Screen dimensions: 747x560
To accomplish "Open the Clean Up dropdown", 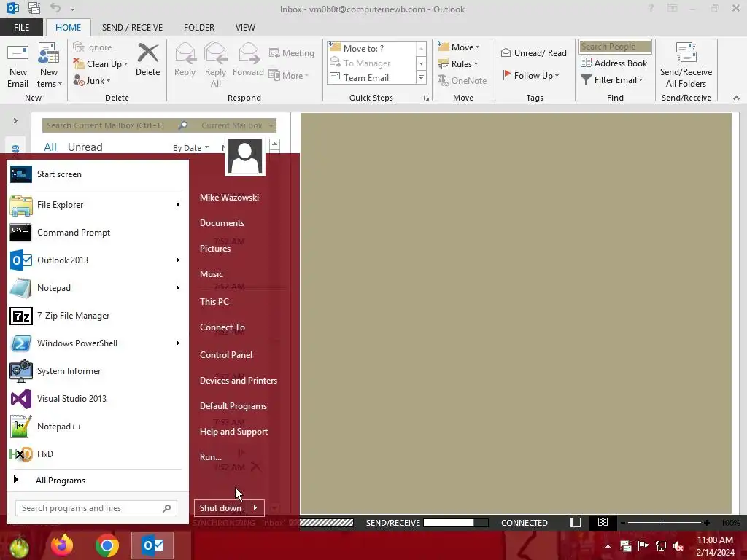I will click(x=101, y=64).
